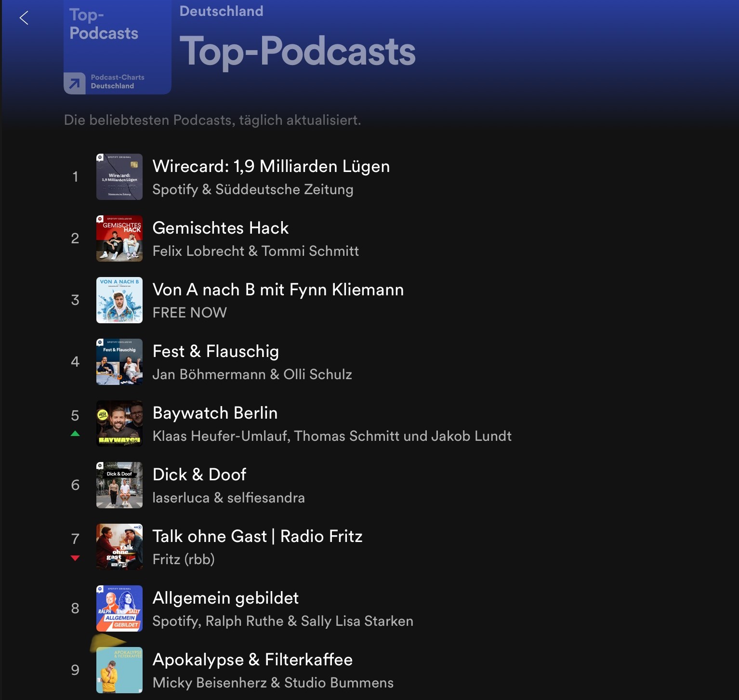Click the Gemischtes Hack cover thumbnail
This screenshot has width=739, height=700.
click(119, 238)
